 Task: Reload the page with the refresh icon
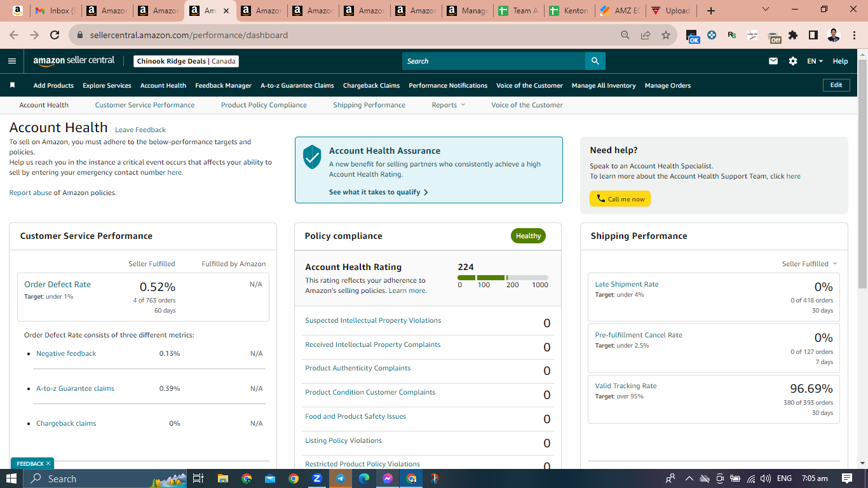tap(55, 35)
